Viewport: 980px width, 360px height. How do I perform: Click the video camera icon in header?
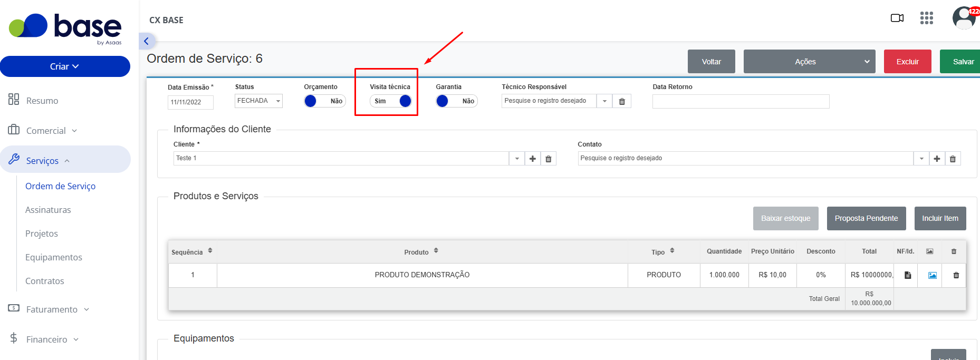[897, 18]
